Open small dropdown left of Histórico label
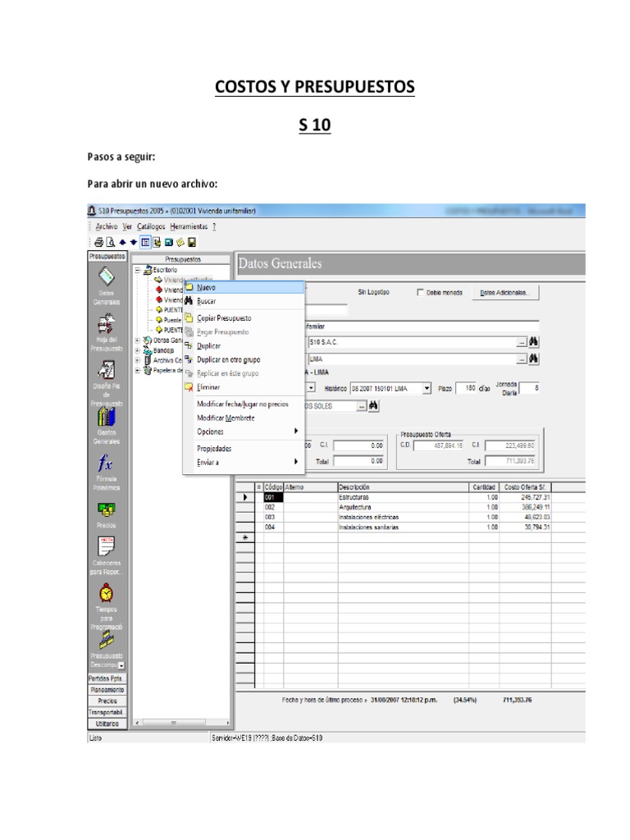The image size is (630, 840). (x=311, y=388)
